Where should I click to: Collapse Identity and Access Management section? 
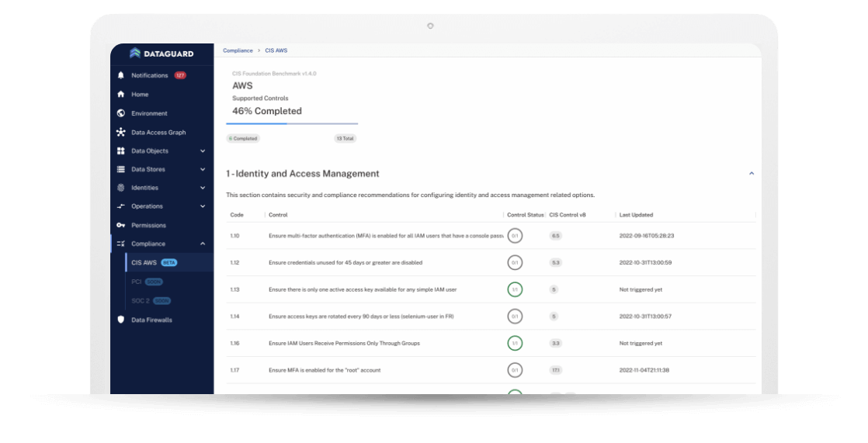tap(752, 174)
